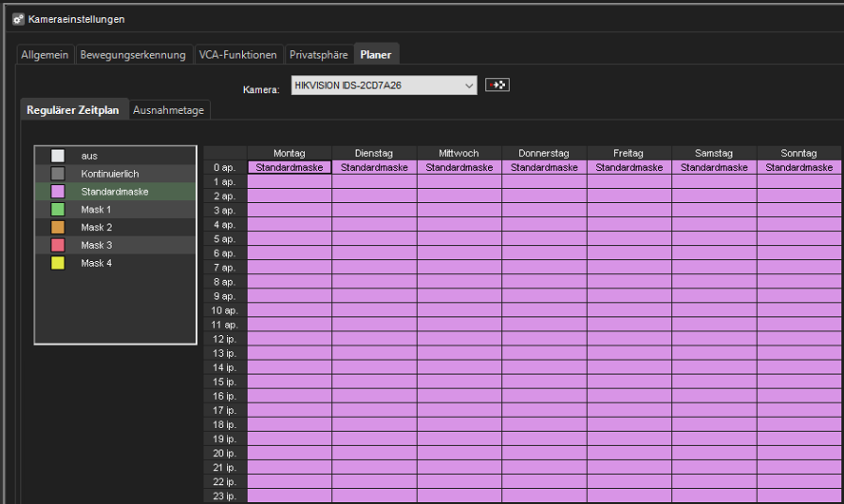Screen dimensions: 844x504
Task: Click the camera icon beside the Kamera dropdown
Action: (x=497, y=85)
